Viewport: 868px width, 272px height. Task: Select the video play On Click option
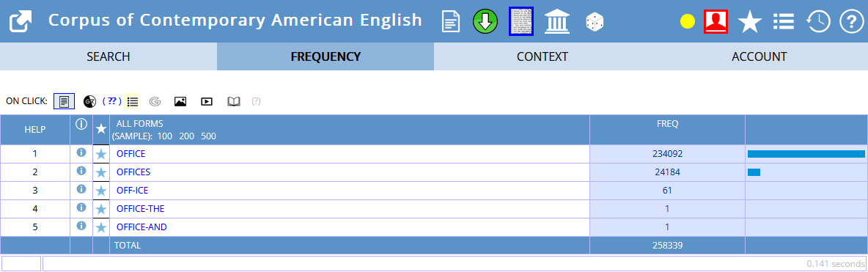207,101
